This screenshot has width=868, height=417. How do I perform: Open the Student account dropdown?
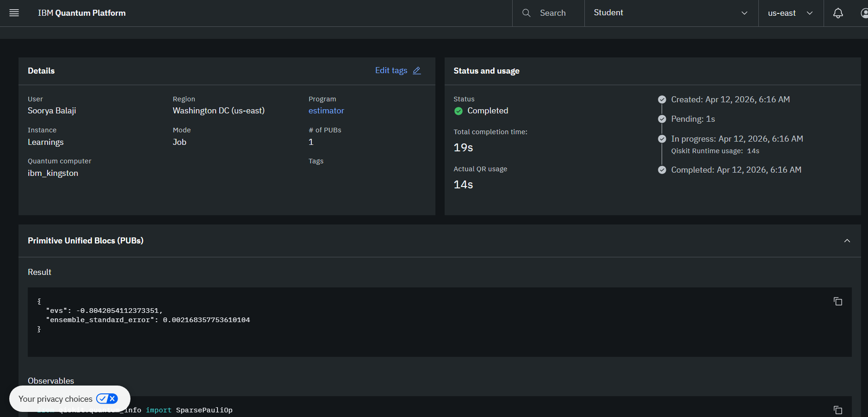[671, 13]
